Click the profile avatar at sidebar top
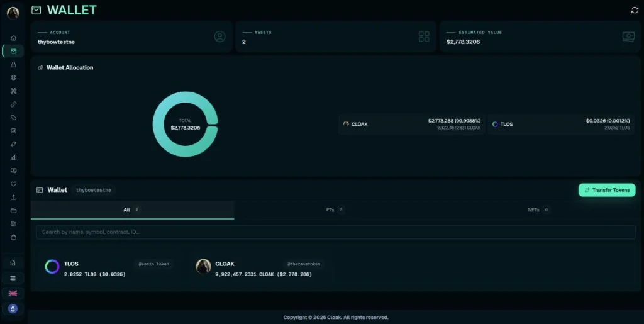This screenshot has height=324, width=644. pyautogui.click(x=13, y=13)
